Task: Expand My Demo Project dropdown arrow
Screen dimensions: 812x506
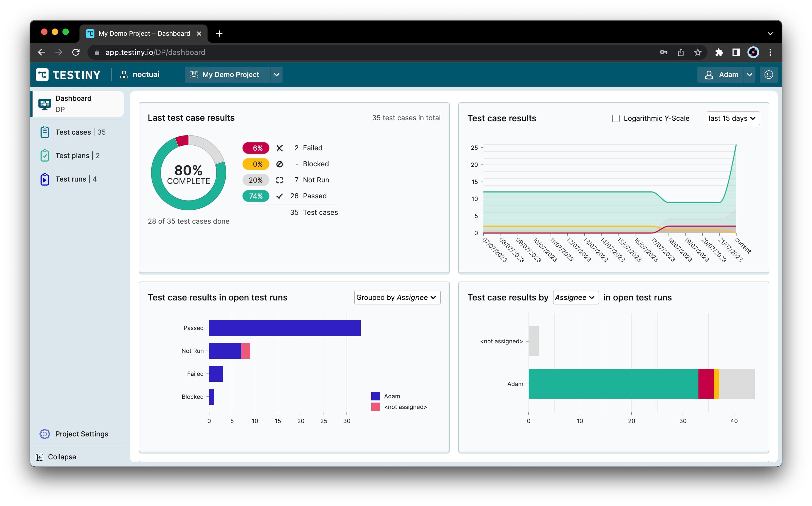Action: [277, 75]
